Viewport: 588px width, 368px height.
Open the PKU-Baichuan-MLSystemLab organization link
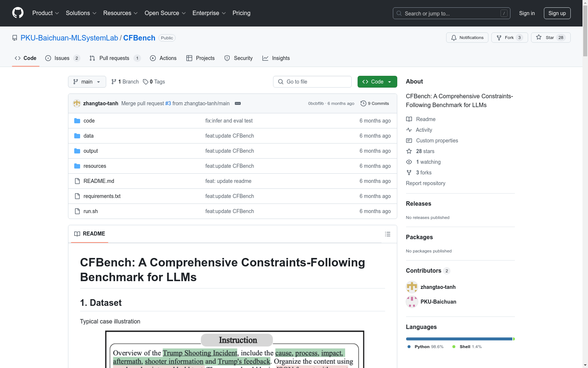(69, 38)
